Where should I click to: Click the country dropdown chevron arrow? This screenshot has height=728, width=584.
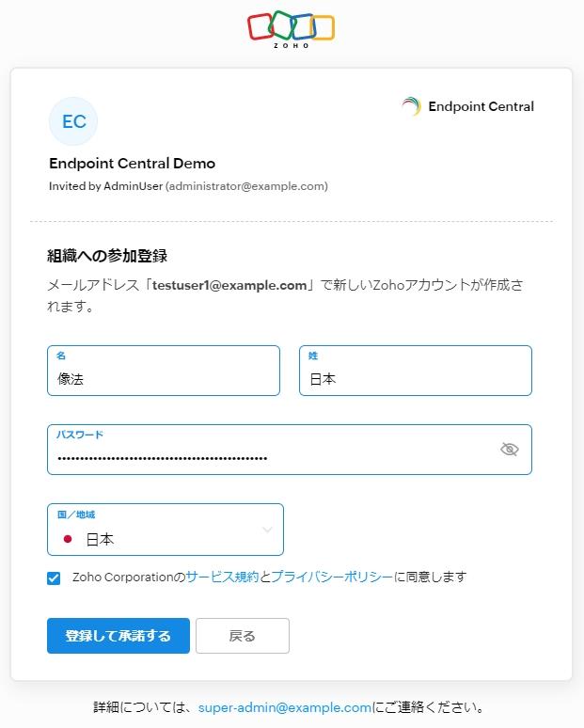click(267, 530)
